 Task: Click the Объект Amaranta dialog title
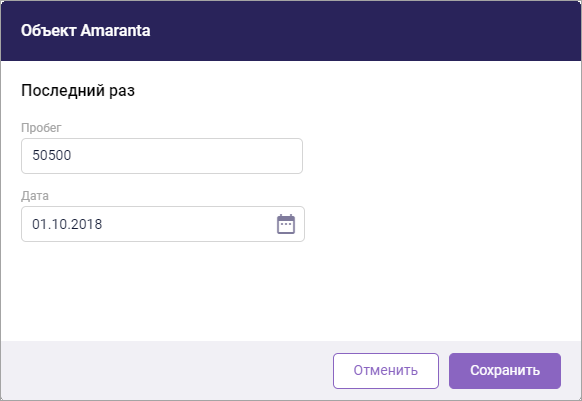tap(86, 30)
